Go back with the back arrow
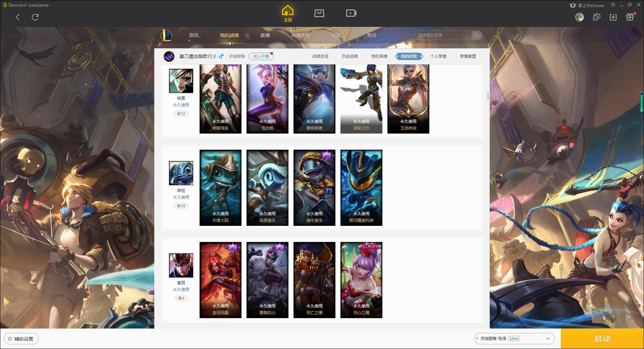The image size is (644, 349). coord(18,17)
